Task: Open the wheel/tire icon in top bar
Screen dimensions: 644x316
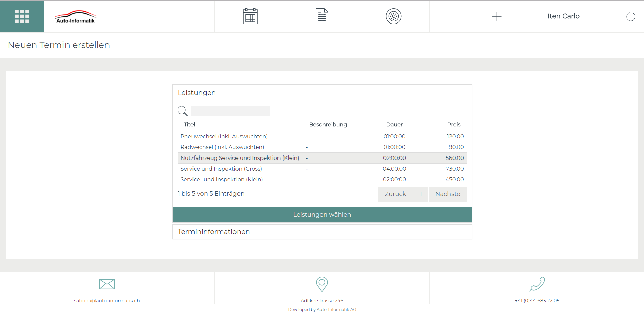Action: point(394,16)
